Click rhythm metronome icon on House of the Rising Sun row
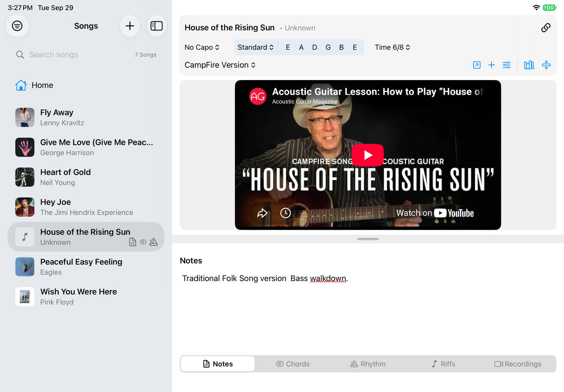This screenshot has width=564, height=392. tap(153, 242)
